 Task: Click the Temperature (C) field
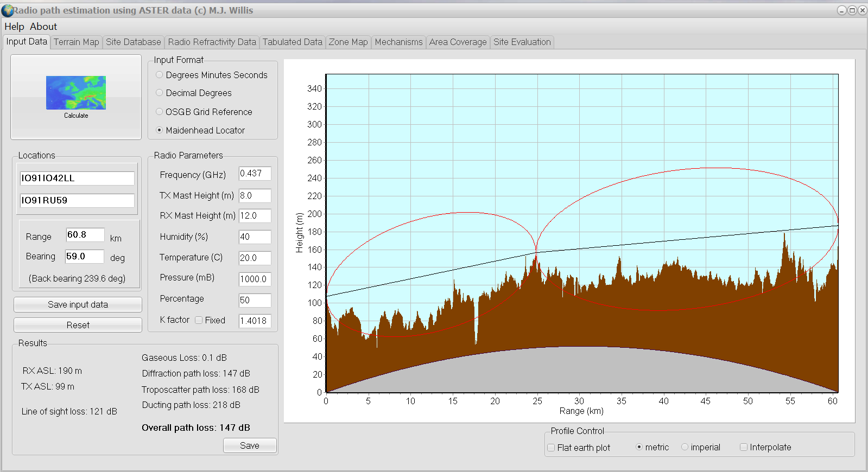coord(255,258)
